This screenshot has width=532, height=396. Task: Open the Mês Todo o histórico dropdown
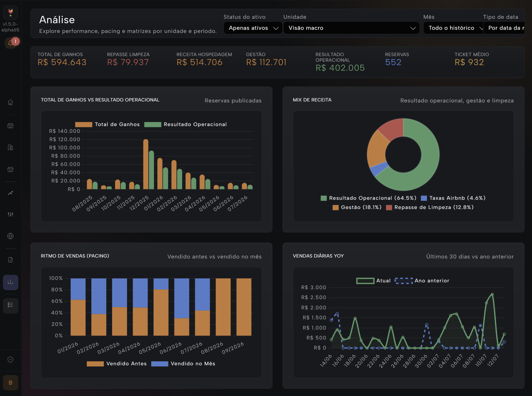coord(453,28)
